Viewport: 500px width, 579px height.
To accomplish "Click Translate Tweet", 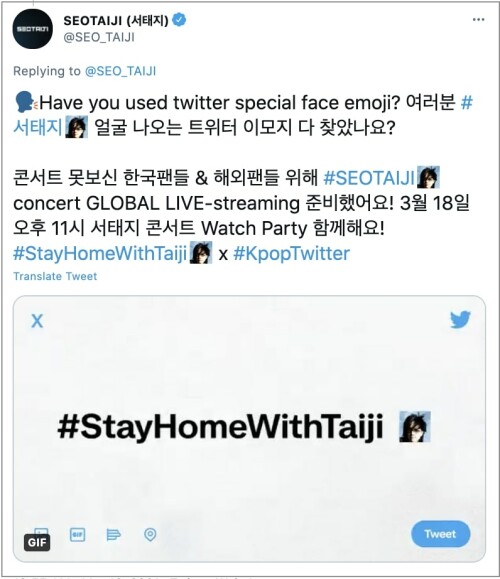I will [x=55, y=276].
